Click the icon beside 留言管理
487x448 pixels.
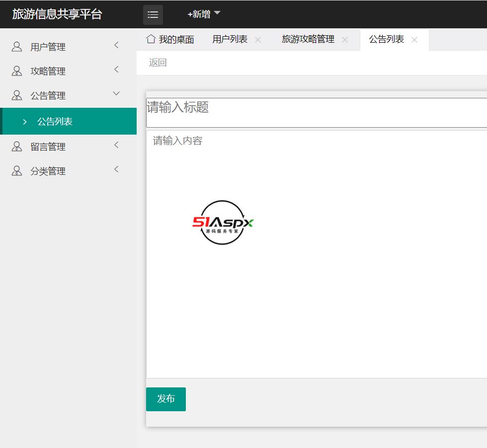pos(17,147)
